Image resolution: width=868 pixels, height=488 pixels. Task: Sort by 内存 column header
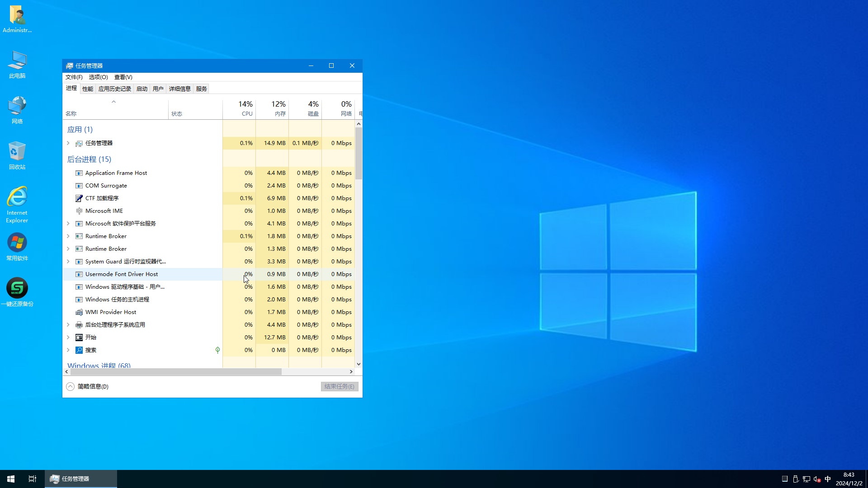click(x=272, y=109)
